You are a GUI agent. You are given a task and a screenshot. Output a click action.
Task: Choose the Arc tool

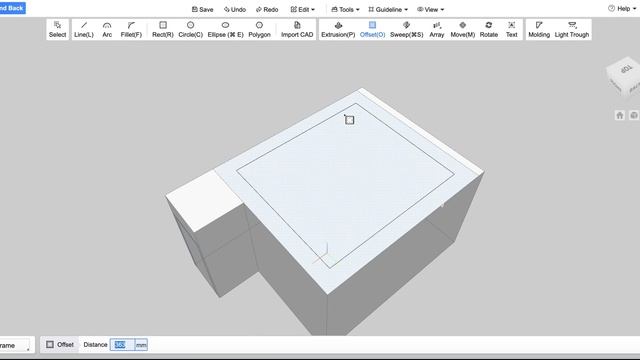(x=107, y=29)
